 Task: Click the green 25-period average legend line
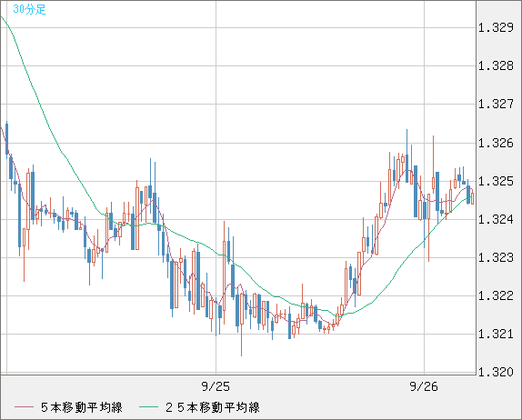tap(148, 407)
